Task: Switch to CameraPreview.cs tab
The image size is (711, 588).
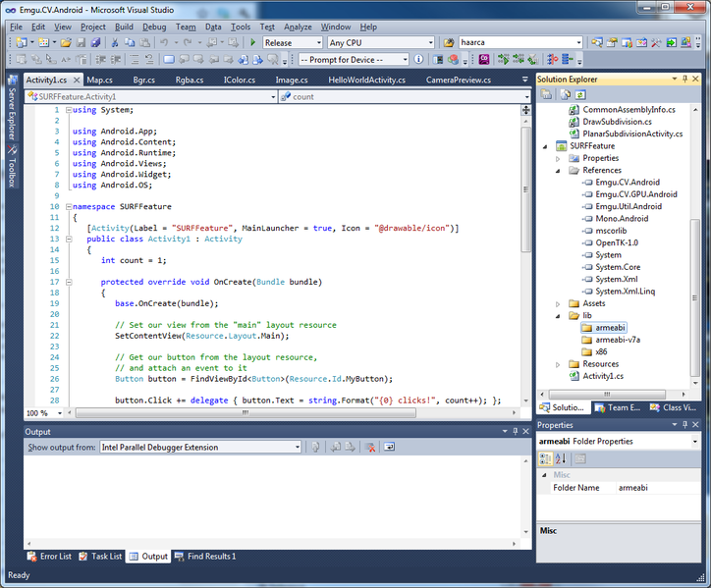Action: point(459,80)
